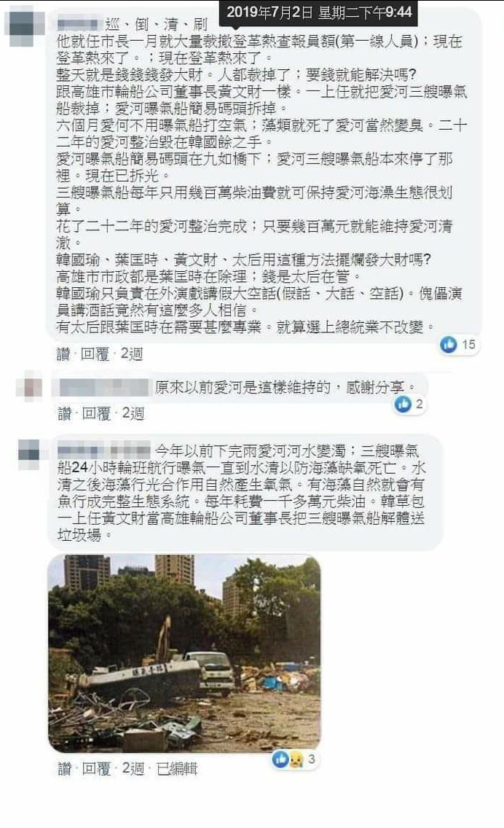Screen dimensions: 504x828
Task: Like the comment with the boat photo
Action: (64, 769)
